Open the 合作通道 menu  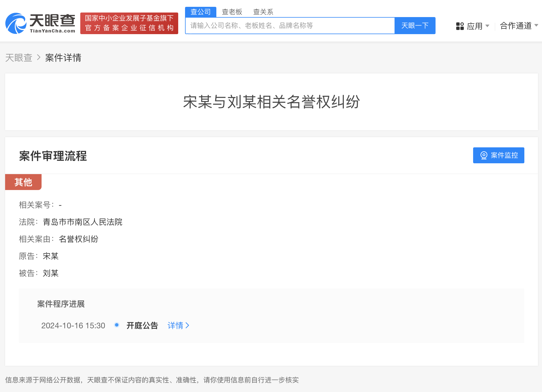coord(519,26)
